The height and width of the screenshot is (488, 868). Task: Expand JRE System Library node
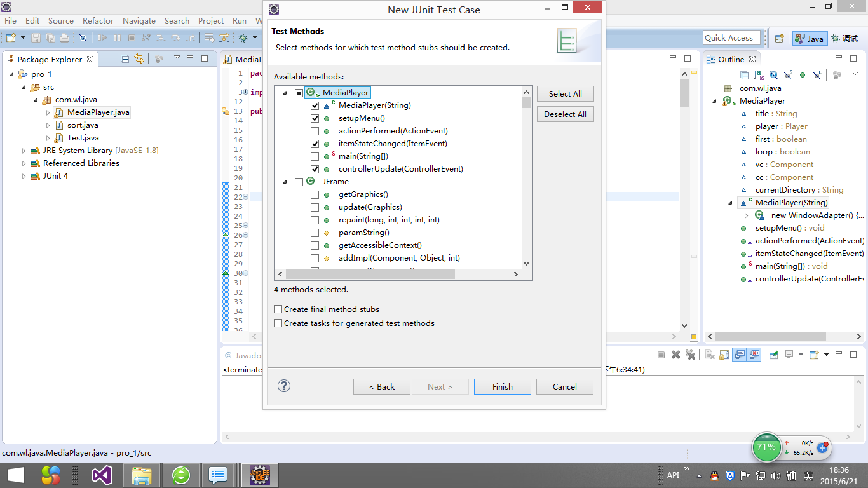click(x=24, y=151)
